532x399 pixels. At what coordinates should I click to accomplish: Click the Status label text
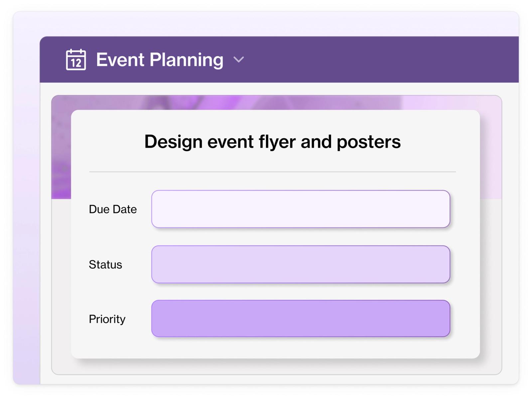(x=105, y=265)
